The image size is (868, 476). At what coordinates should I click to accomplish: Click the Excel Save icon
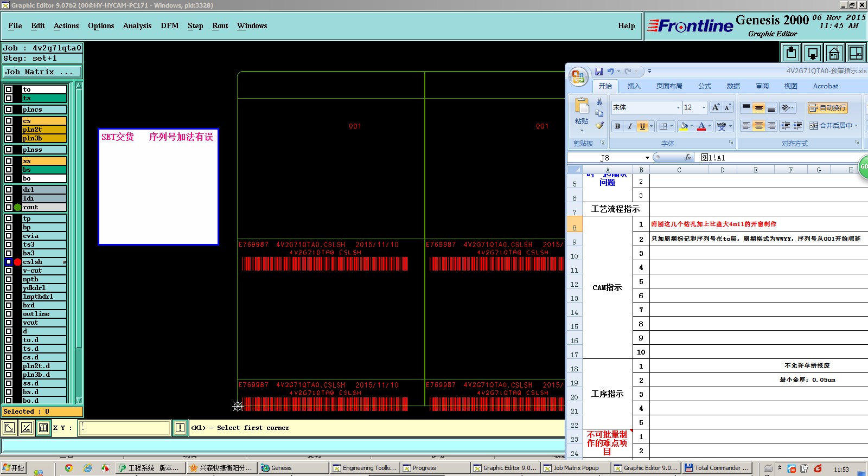[x=599, y=71]
